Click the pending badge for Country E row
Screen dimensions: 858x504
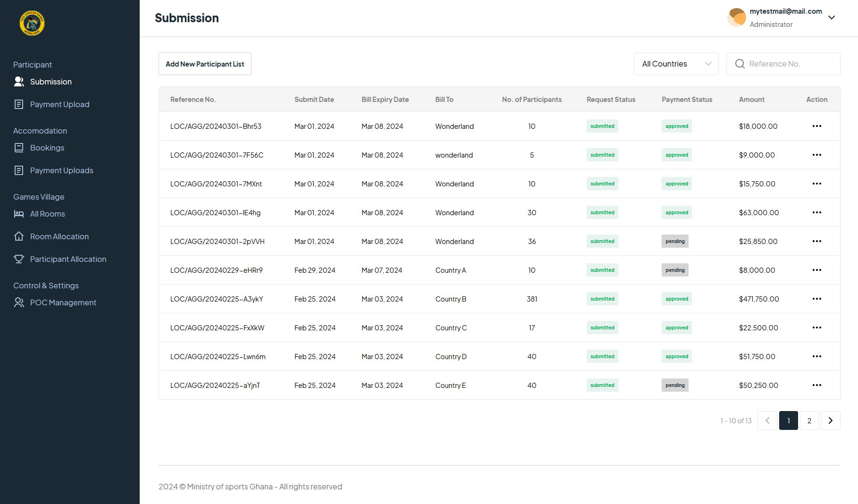pyautogui.click(x=675, y=385)
